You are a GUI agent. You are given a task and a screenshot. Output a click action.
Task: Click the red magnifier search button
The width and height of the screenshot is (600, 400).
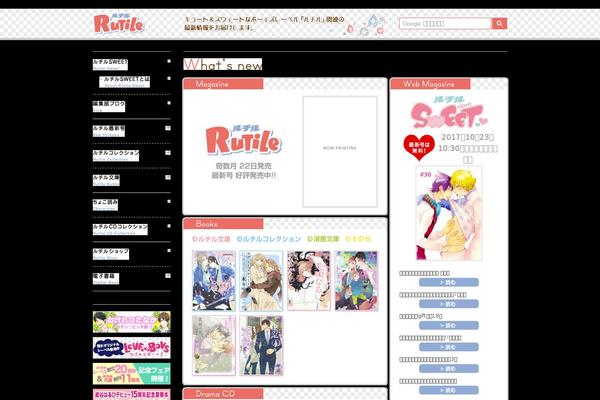pyautogui.click(x=499, y=24)
